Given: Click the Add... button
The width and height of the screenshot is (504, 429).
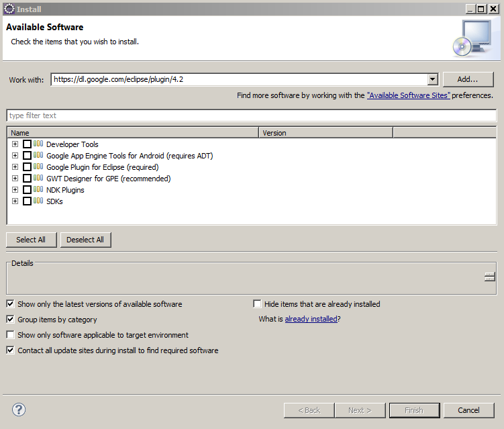Looking at the screenshot, I should click(x=468, y=79).
